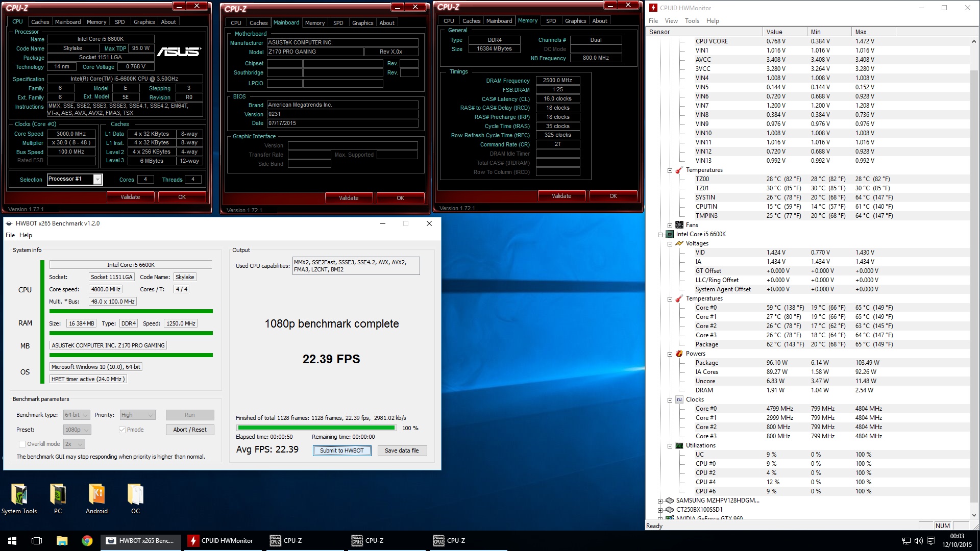Launch File Explorer from the taskbar
The image size is (980, 551).
tap(62, 541)
